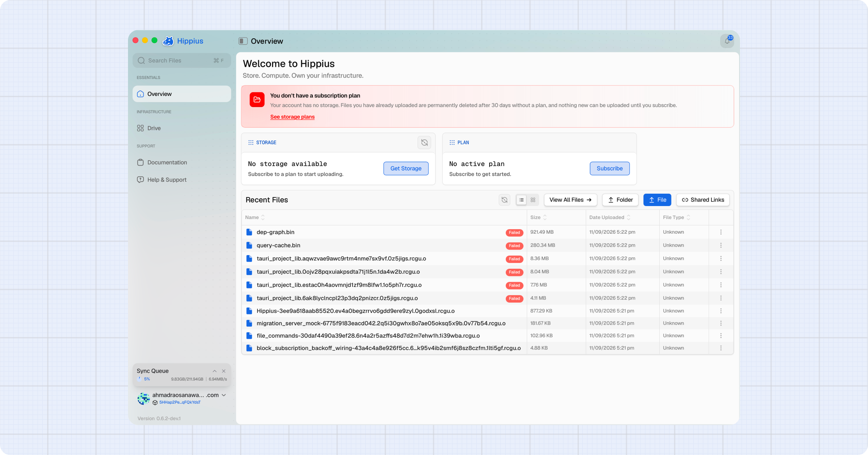
Task: Click the query-cache.bin file icon
Action: click(249, 245)
